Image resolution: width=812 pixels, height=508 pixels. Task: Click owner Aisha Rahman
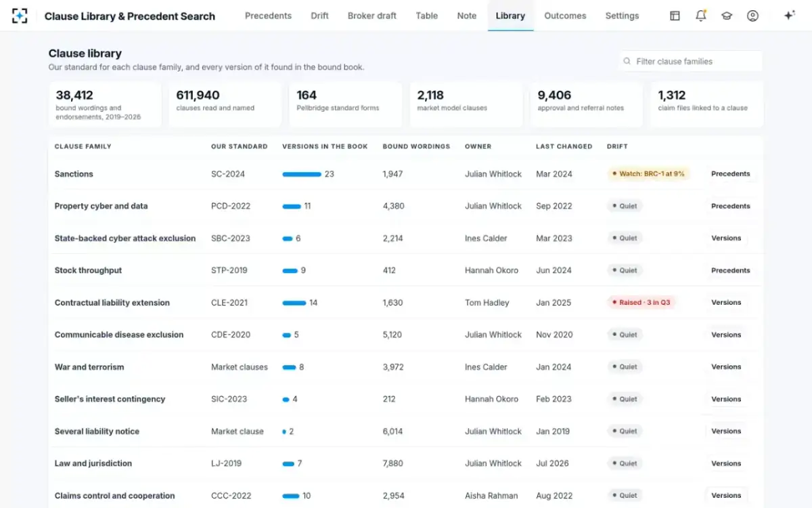click(492, 496)
